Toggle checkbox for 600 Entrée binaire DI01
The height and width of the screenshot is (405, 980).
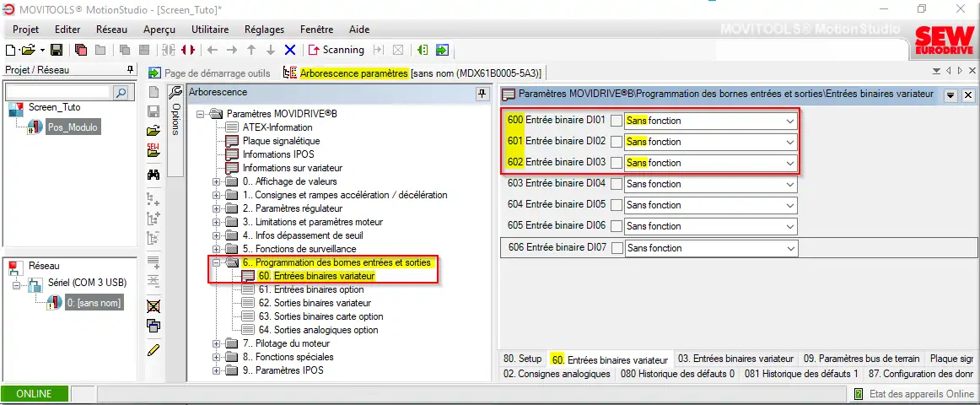[x=617, y=121]
